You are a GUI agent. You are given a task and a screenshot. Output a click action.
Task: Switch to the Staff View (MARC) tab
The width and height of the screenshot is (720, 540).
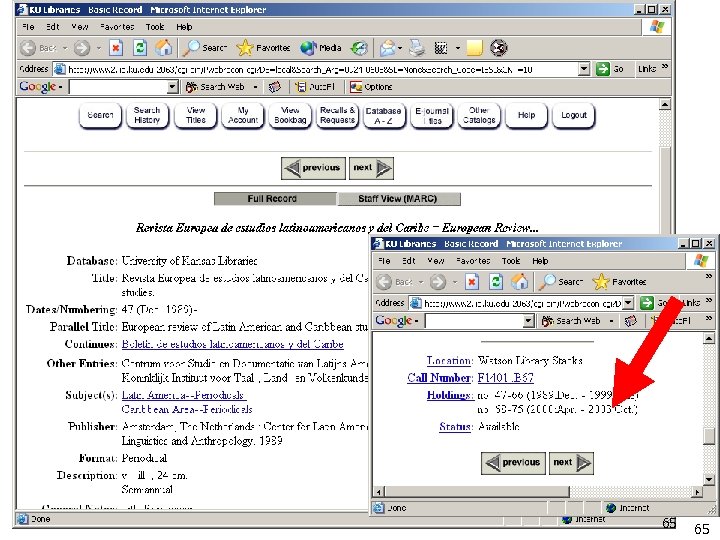(398, 198)
